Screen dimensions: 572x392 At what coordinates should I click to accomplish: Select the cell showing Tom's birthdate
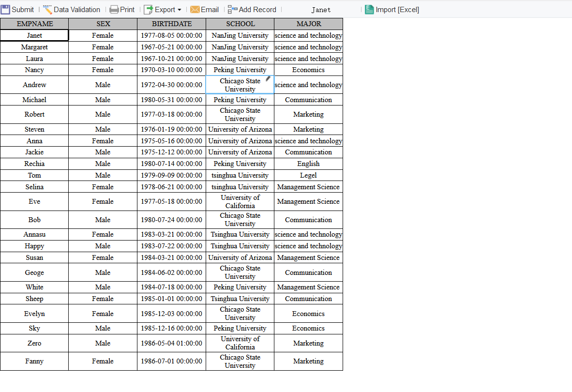point(172,175)
